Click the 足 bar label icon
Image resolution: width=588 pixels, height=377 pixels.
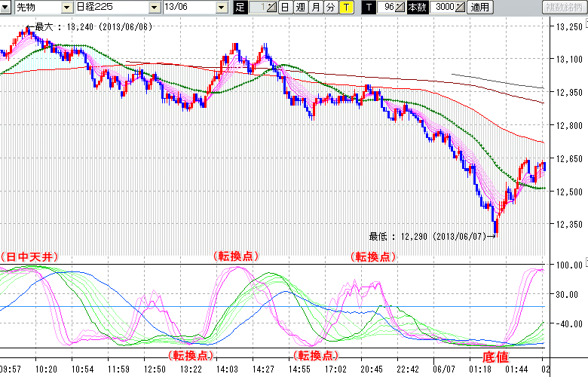pos(240,8)
